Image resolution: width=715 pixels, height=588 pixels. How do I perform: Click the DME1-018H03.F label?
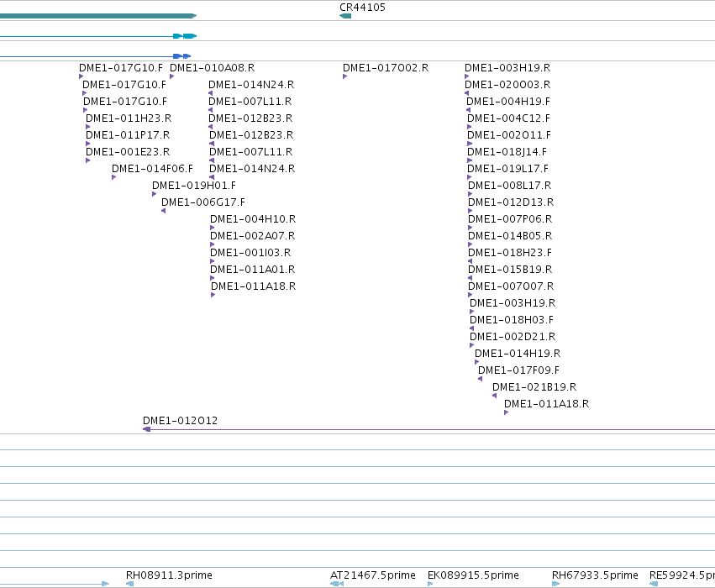point(512,320)
